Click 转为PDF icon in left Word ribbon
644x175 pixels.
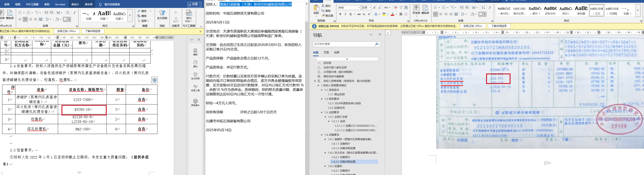189,16
